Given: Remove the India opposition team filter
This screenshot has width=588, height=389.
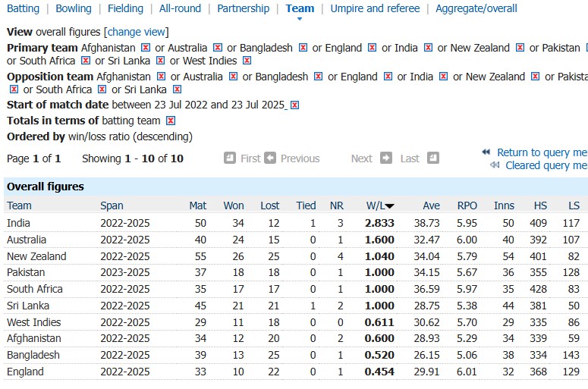Looking at the screenshot, I should click(444, 77).
